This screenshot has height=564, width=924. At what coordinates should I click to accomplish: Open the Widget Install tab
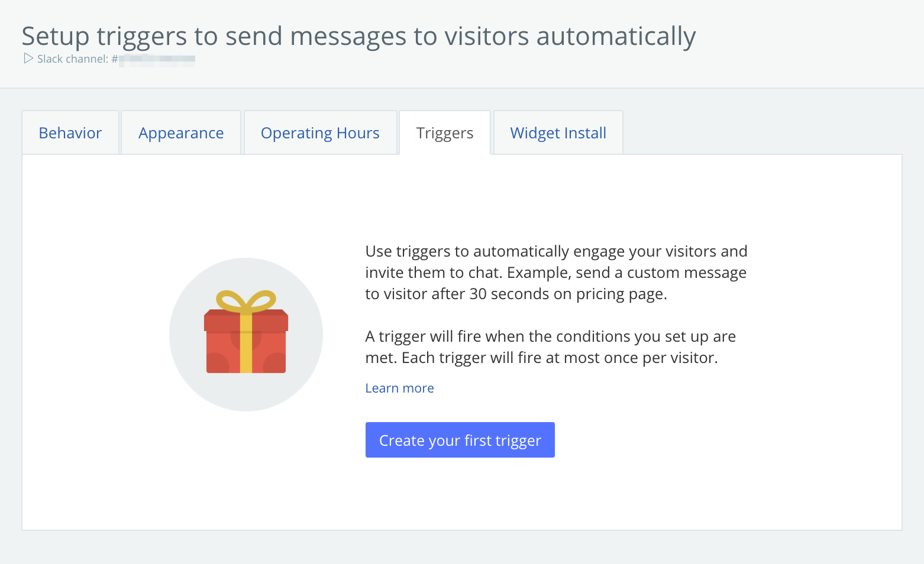click(x=558, y=132)
